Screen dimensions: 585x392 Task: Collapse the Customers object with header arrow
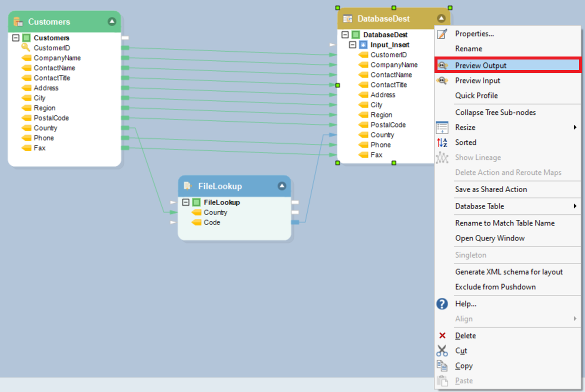pos(112,21)
